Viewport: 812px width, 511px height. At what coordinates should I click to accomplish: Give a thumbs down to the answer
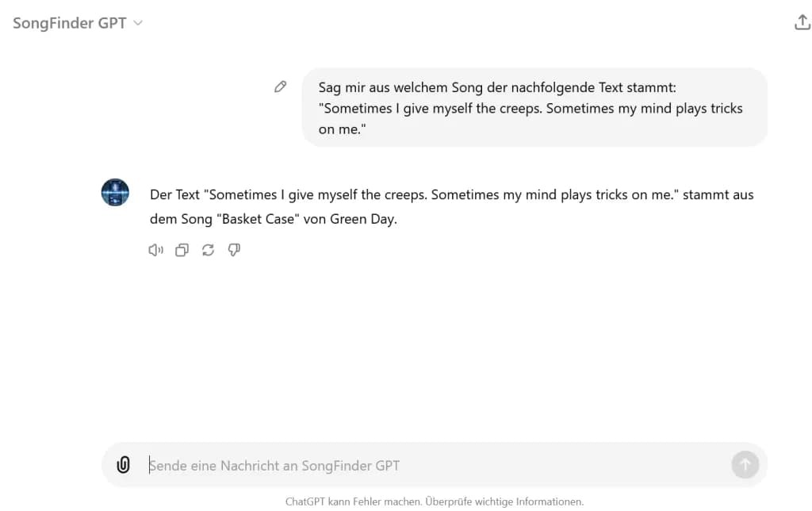click(234, 250)
